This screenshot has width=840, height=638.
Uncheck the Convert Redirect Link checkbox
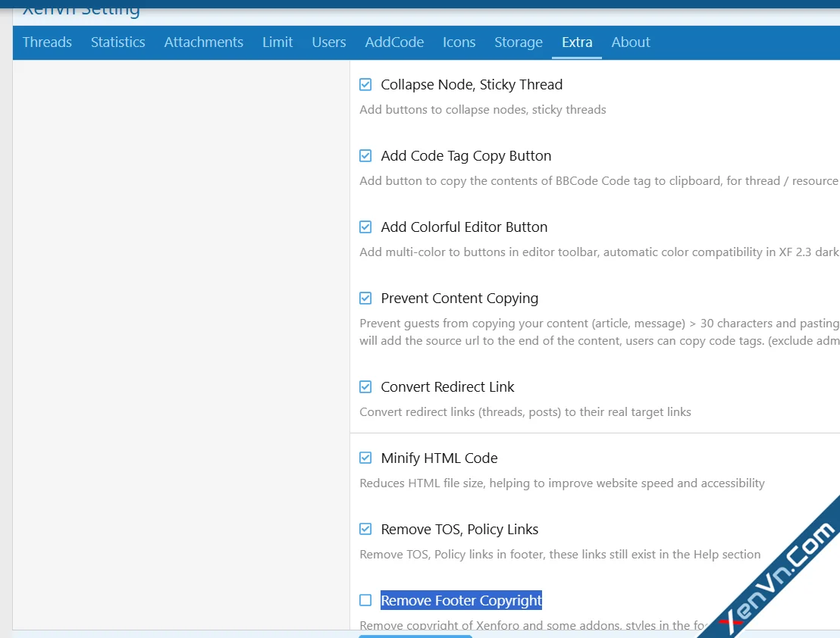click(365, 387)
